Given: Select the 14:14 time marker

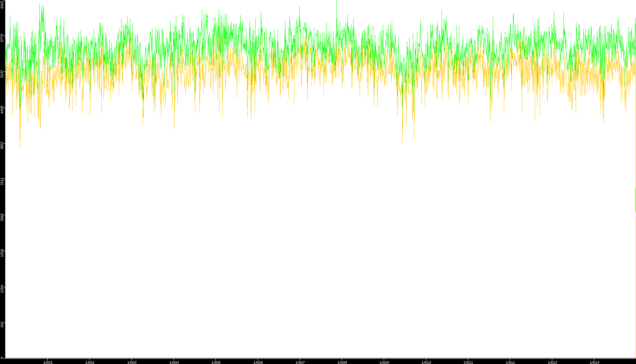Looking at the screenshot, I should [x=594, y=362].
